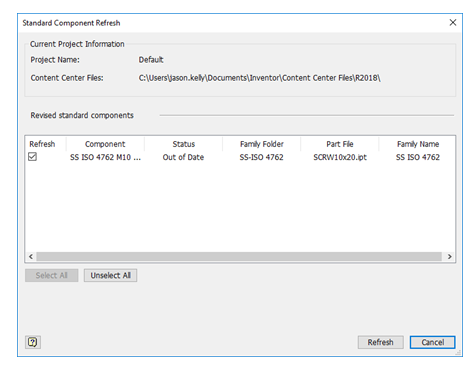Click the horizontal scrollbar track
Image resolution: width=472 pixels, height=368 pixels.
coord(239,256)
